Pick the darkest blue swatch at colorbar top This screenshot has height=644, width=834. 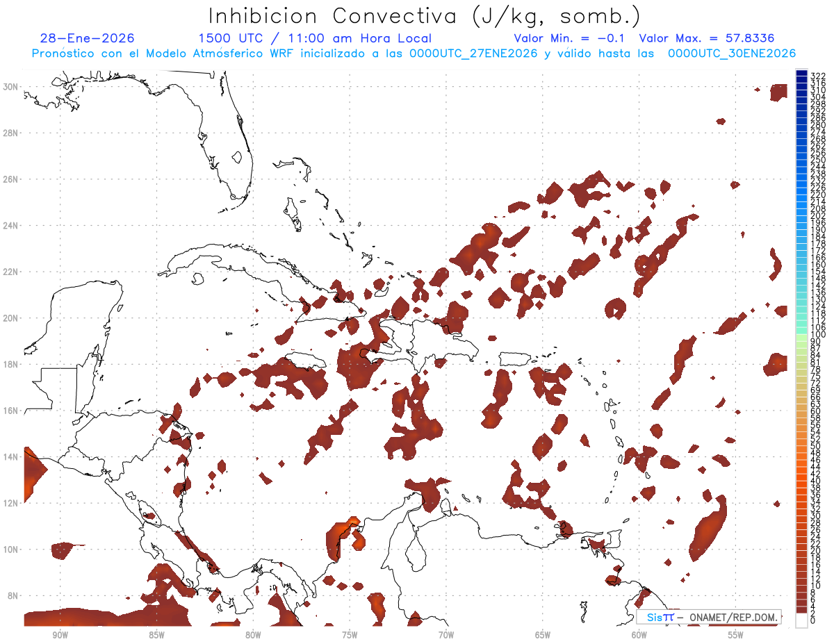[802, 74]
